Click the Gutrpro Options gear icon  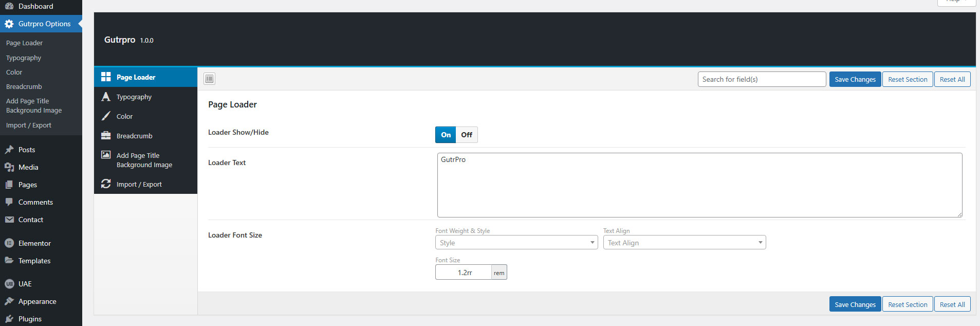click(9, 24)
